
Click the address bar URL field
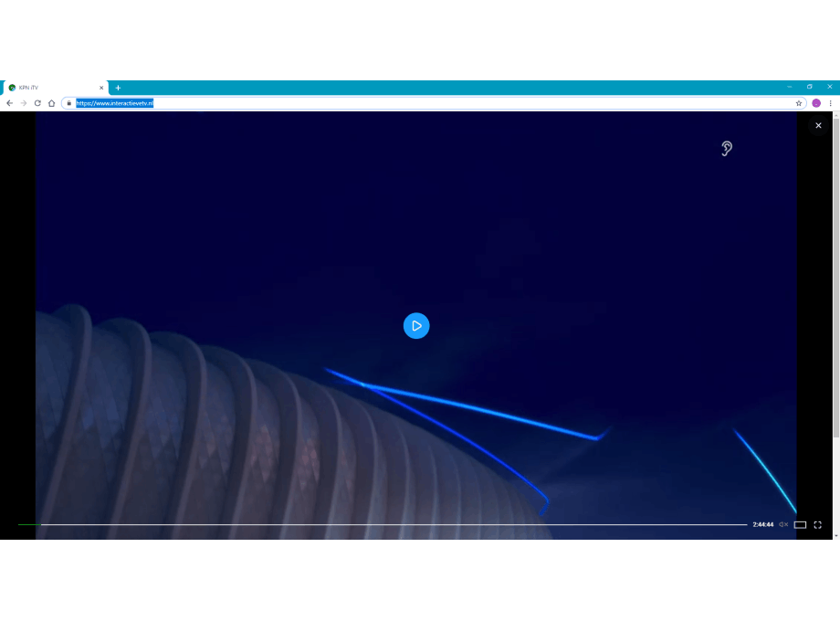click(x=434, y=103)
